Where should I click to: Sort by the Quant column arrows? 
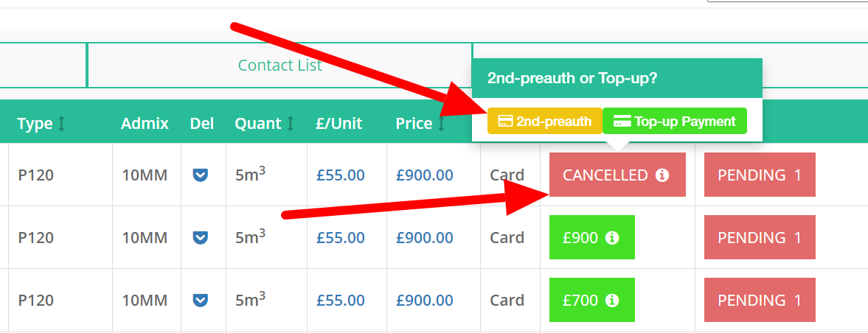(291, 124)
